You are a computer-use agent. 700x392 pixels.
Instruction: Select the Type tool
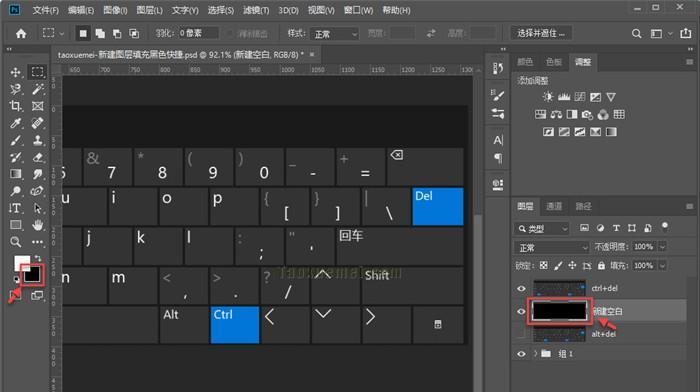[x=16, y=208]
